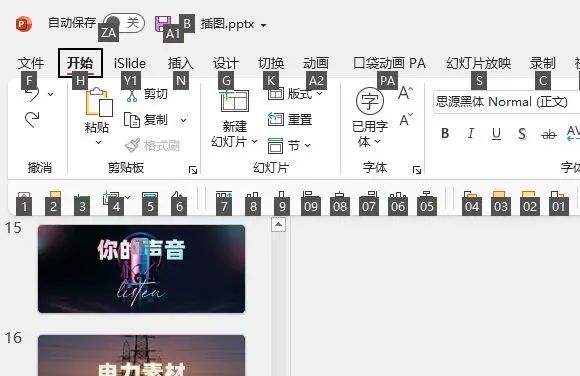The height and width of the screenshot is (376, 580).
Task: Click the Reset (重置) slide icon
Action: pyautogui.click(x=276, y=119)
